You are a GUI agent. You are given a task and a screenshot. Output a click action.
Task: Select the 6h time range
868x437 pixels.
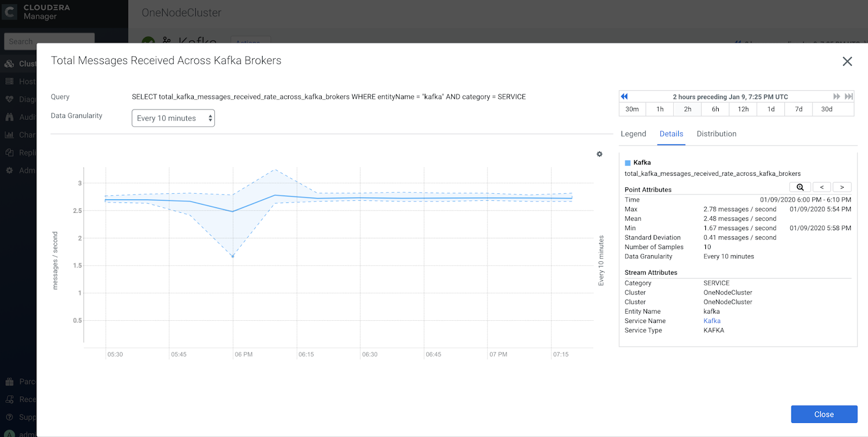[x=716, y=109]
